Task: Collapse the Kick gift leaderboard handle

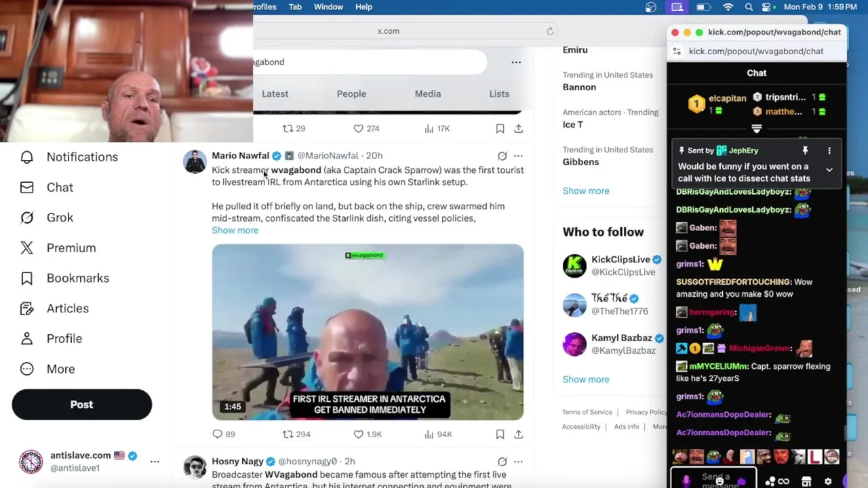Action: 757,128
